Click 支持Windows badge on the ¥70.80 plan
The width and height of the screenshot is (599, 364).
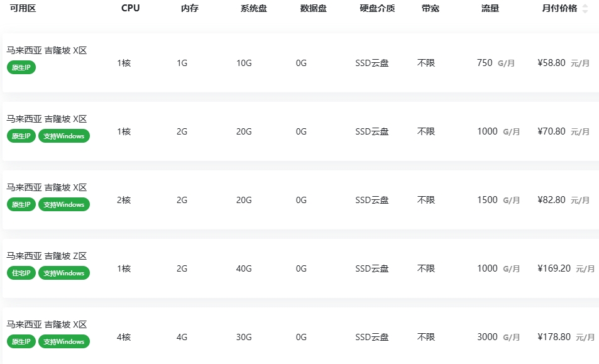coord(63,136)
